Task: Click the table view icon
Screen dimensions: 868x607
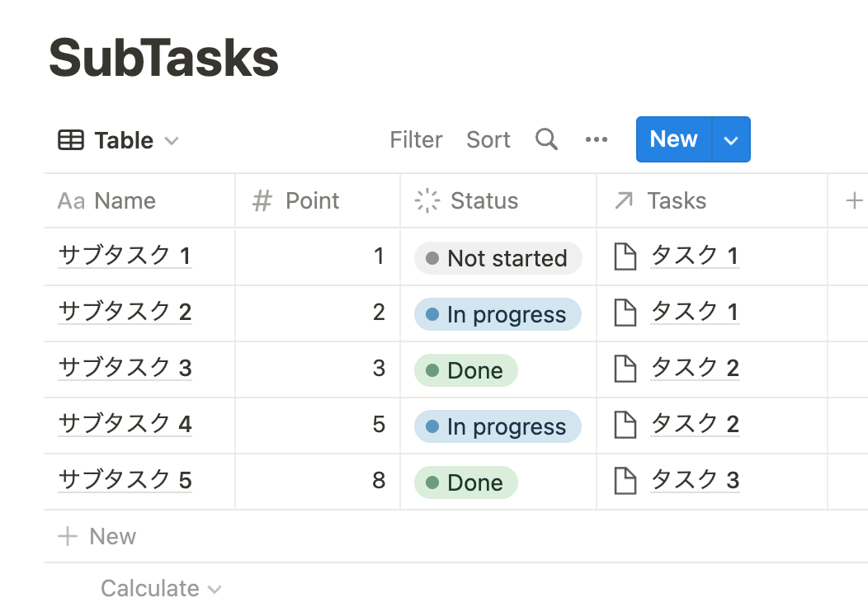Action: [x=71, y=140]
